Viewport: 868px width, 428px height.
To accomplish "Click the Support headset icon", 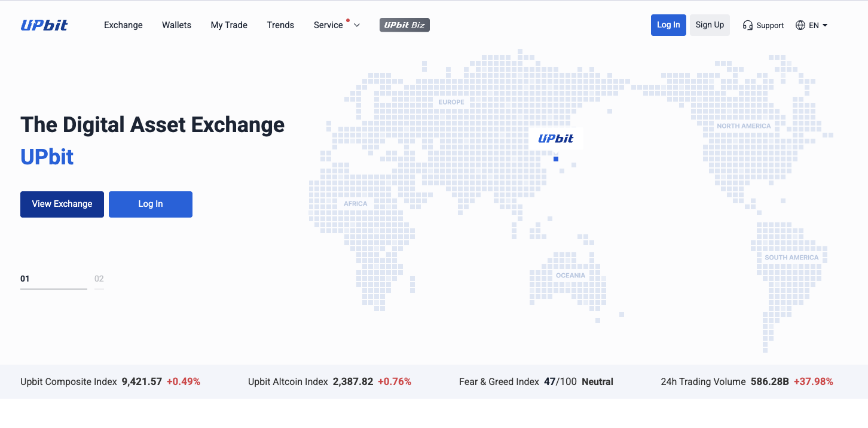I will (x=748, y=25).
